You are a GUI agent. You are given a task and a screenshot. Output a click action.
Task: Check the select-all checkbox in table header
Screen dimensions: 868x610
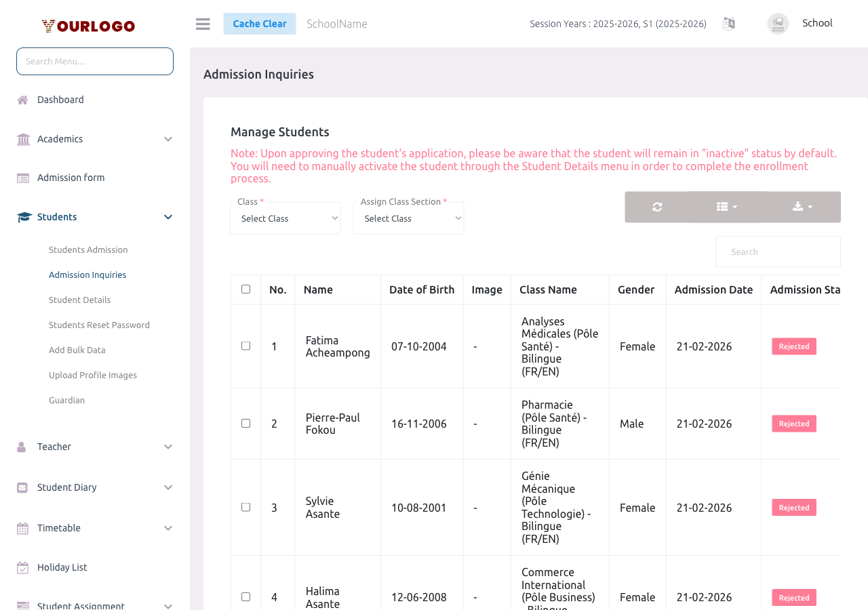pyautogui.click(x=245, y=289)
